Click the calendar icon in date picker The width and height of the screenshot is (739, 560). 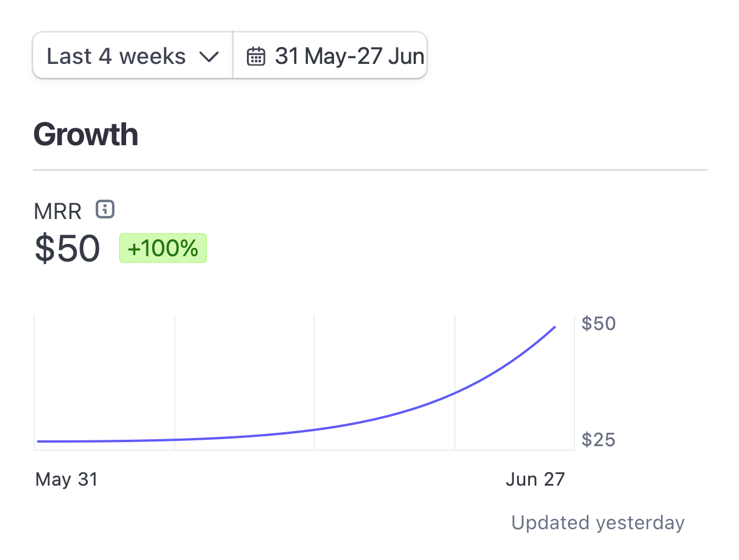tap(256, 56)
